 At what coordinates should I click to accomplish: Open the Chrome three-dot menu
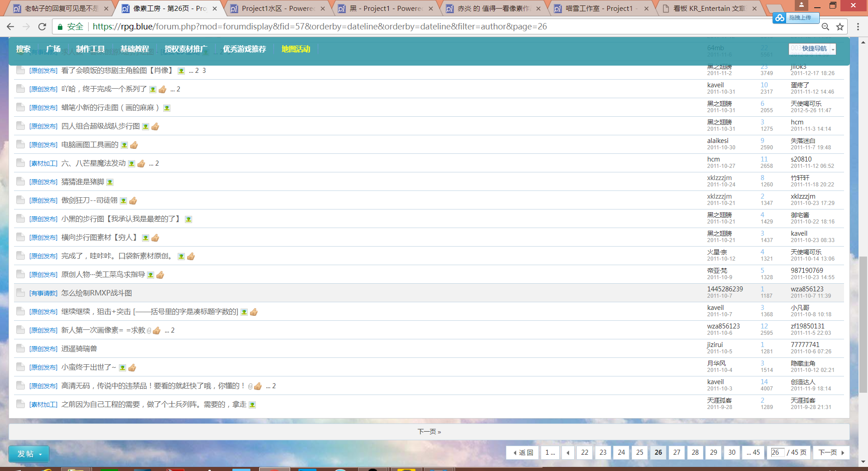point(858,27)
